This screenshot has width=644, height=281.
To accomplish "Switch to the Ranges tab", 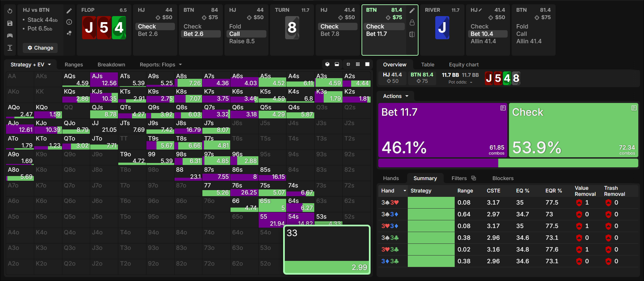I will (74, 65).
